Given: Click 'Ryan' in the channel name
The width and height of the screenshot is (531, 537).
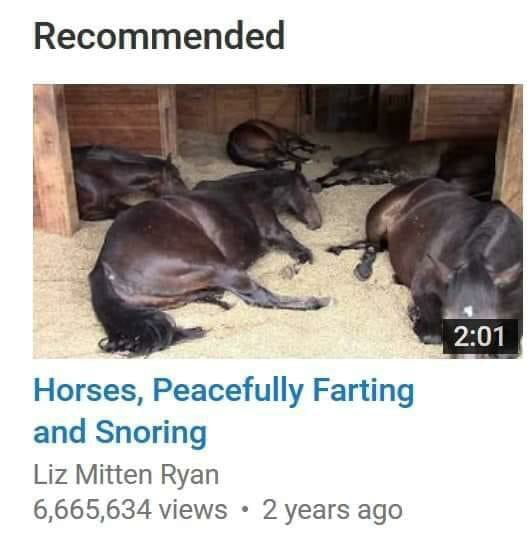Looking at the screenshot, I should pyautogui.click(x=189, y=476).
